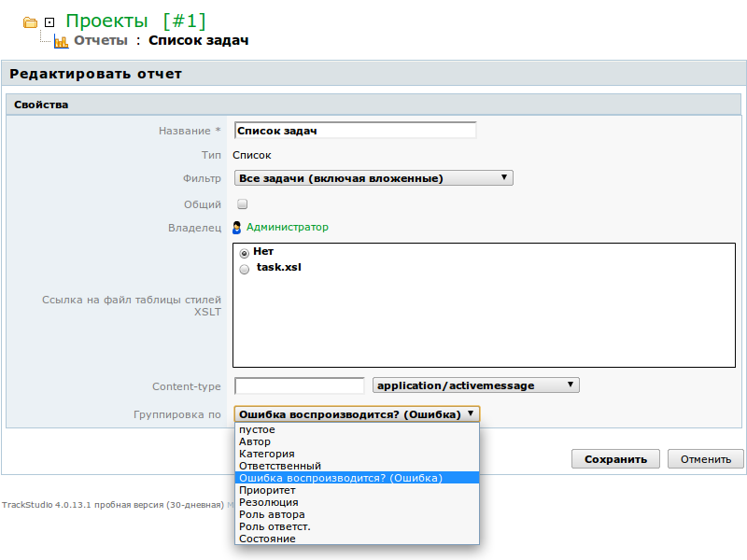Close the Группировка по combo box
747x560 pixels.
point(357,413)
